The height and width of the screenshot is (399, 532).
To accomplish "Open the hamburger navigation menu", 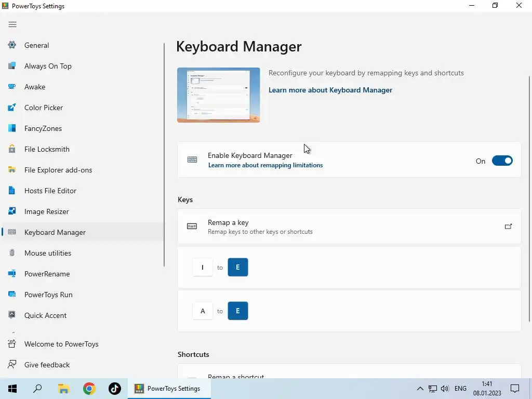I will pos(12,24).
